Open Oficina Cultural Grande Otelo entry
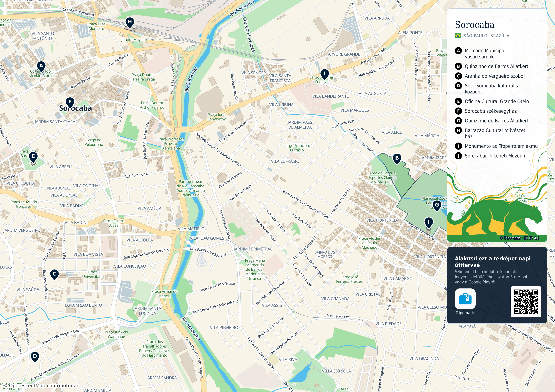555x392 pixels. [497, 102]
